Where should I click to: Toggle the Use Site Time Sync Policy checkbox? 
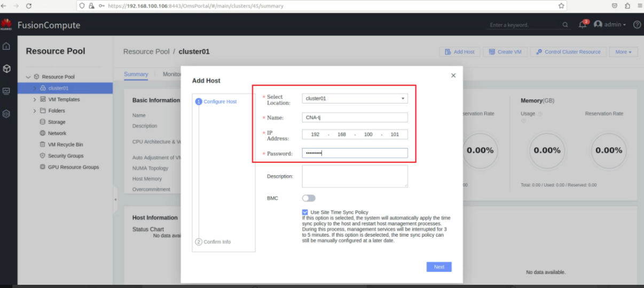click(x=305, y=212)
